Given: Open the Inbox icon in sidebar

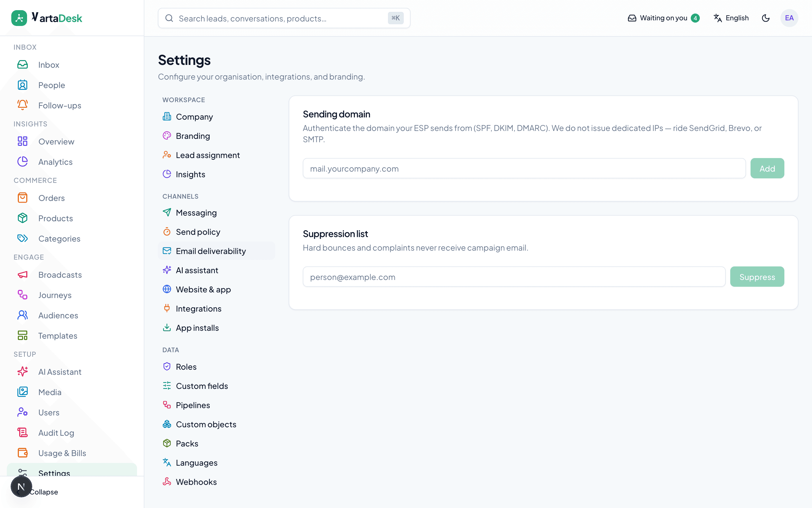Looking at the screenshot, I should tap(23, 65).
